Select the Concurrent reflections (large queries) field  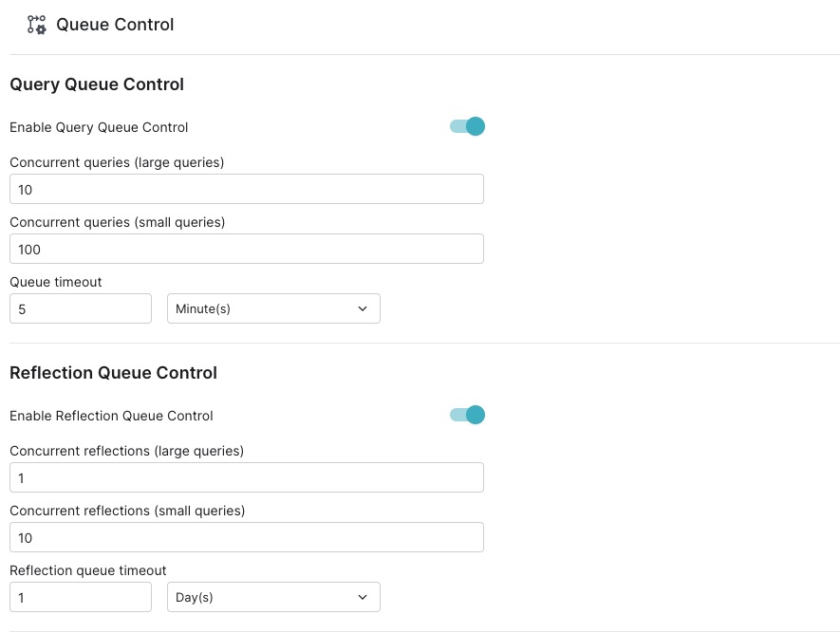point(247,477)
